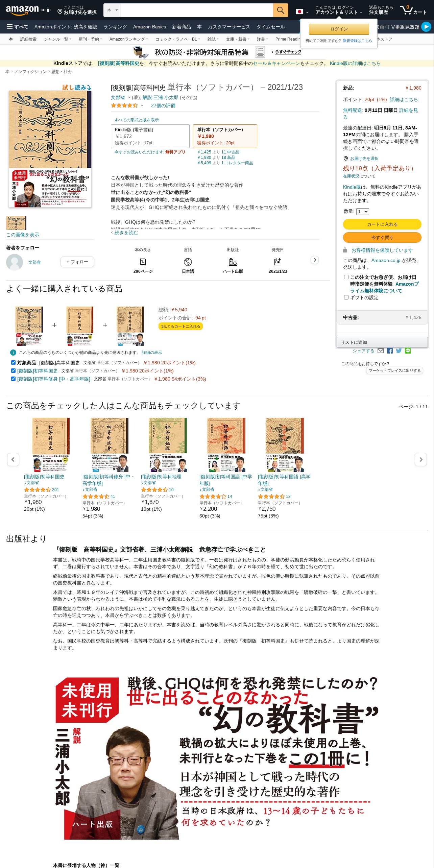The image size is (434, 868).
Task: Click the + フォロー button
Action: click(x=77, y=262)
